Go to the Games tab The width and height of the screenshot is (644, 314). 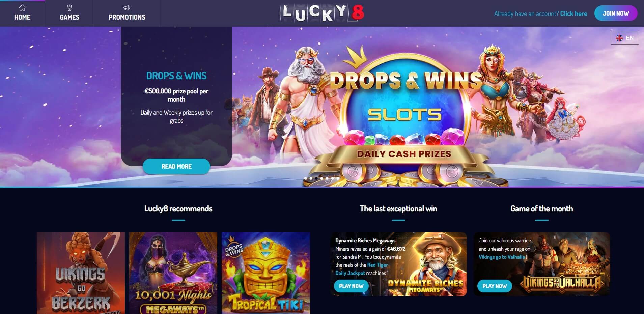tap(69, 13)
